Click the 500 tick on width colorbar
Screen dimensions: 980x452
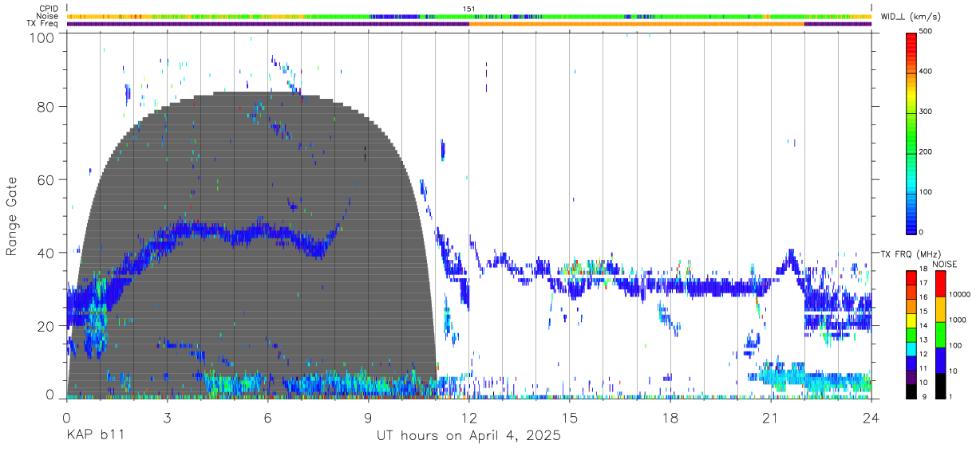click(x=927, y=31)
